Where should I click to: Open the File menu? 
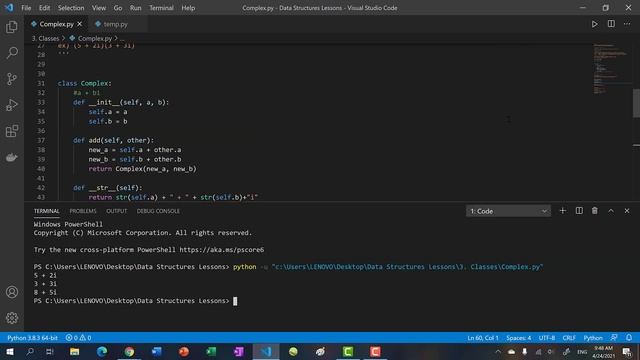point(26,8)
